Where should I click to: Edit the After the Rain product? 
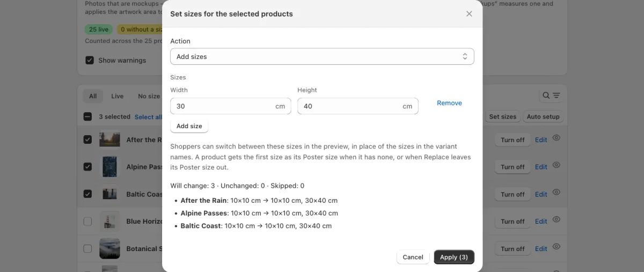(541, 139)
